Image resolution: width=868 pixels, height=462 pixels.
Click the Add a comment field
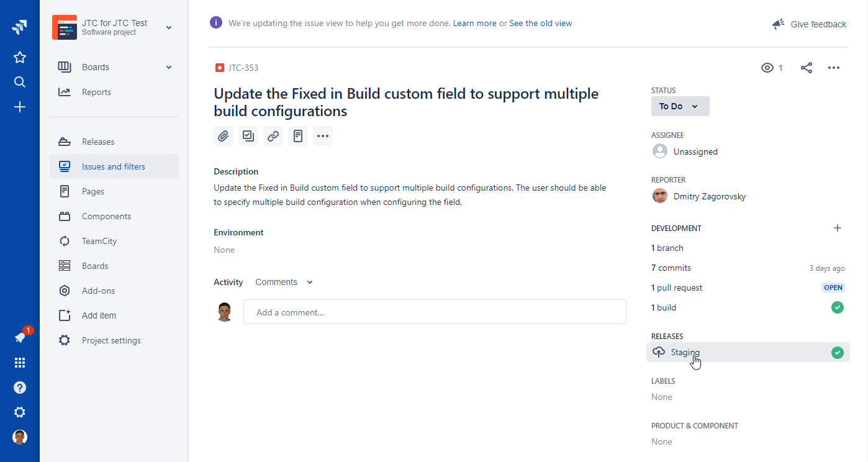(435, 312)
